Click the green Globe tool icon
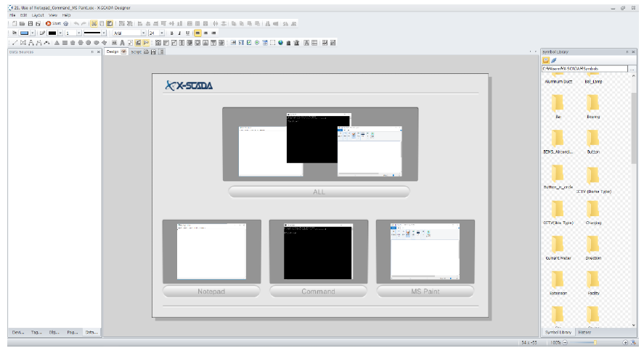 [x=280, y=43]
